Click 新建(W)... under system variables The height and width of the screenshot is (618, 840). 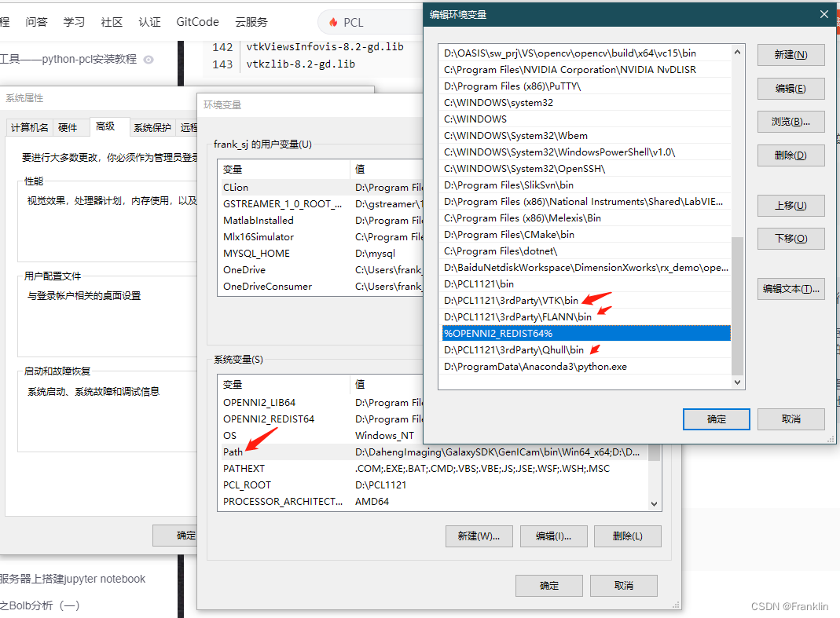point(479,536)
